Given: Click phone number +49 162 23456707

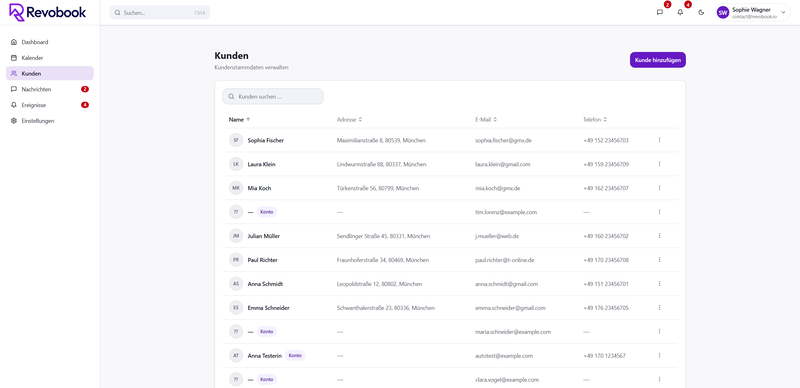Looking at the screenshot, I should [x=606, y=188].
